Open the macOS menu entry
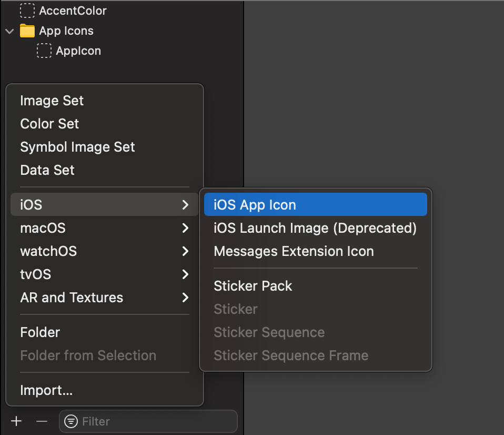 (105, 228)
